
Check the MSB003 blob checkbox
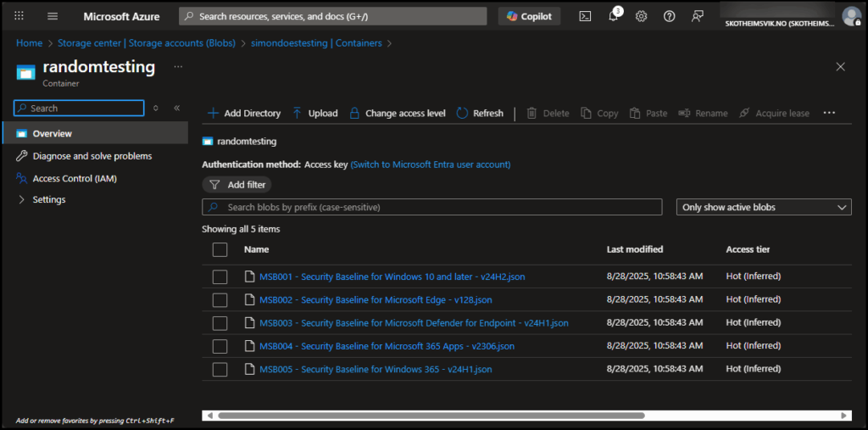220,323
